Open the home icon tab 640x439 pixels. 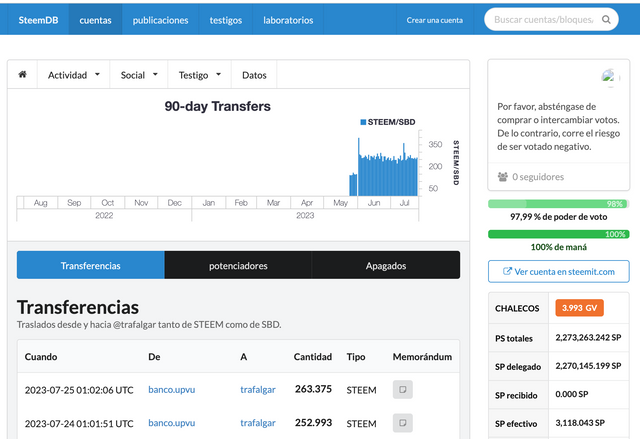pyautogui.click(x=22, y=75)
